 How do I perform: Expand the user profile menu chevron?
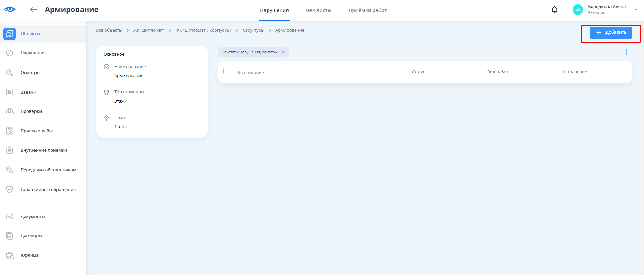pyautogui.click(x=636, y=10)
